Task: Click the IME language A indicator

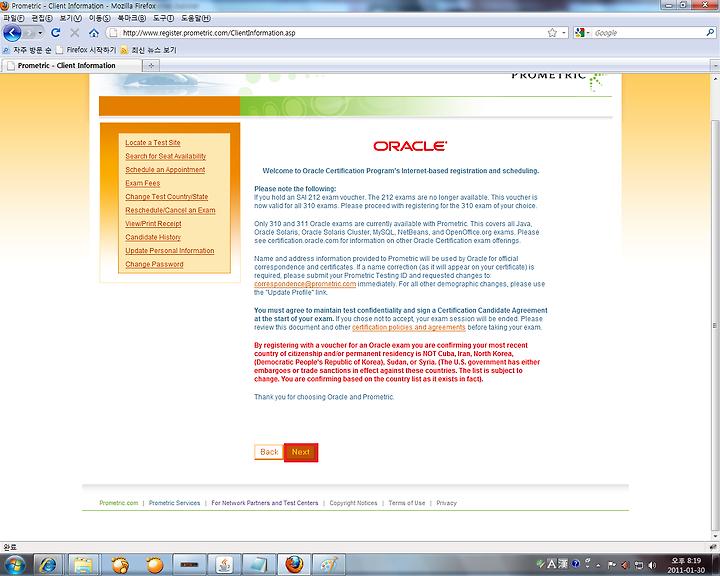Action: (551, 564)
